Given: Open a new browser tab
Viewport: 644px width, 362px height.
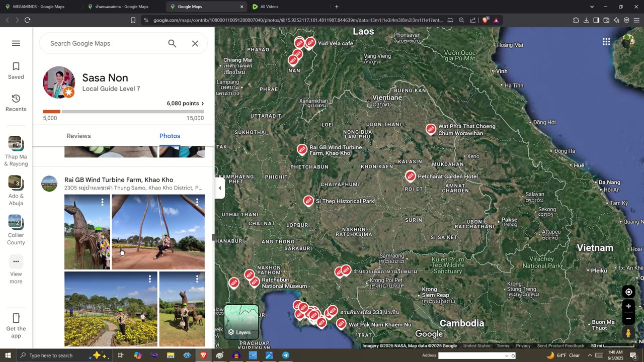Looking at the screenshot, I should [337, 7].
